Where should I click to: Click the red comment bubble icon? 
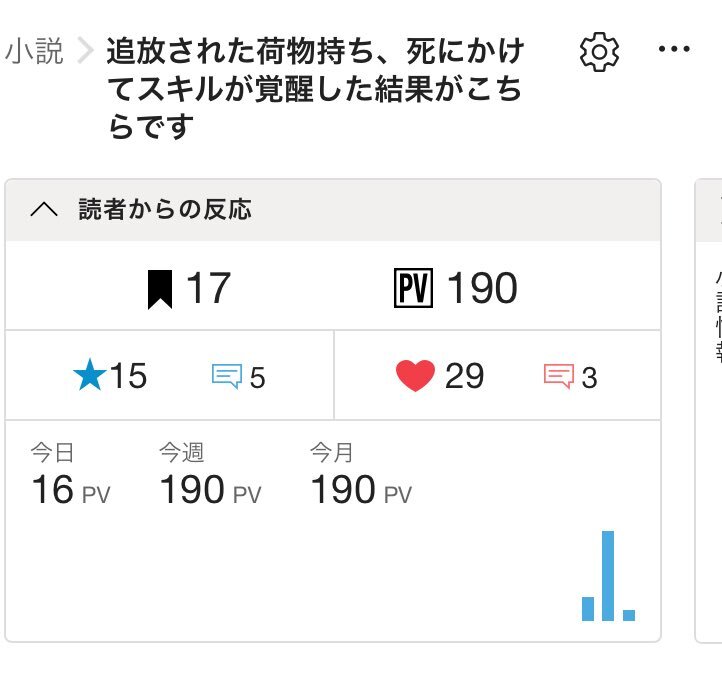point(559,376)
